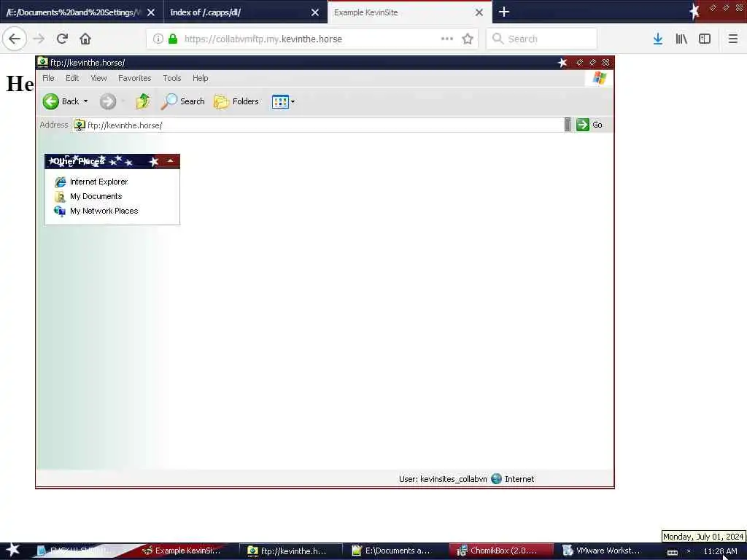
Task: Open Tools menu in explorer
Action: coord(172,78)
